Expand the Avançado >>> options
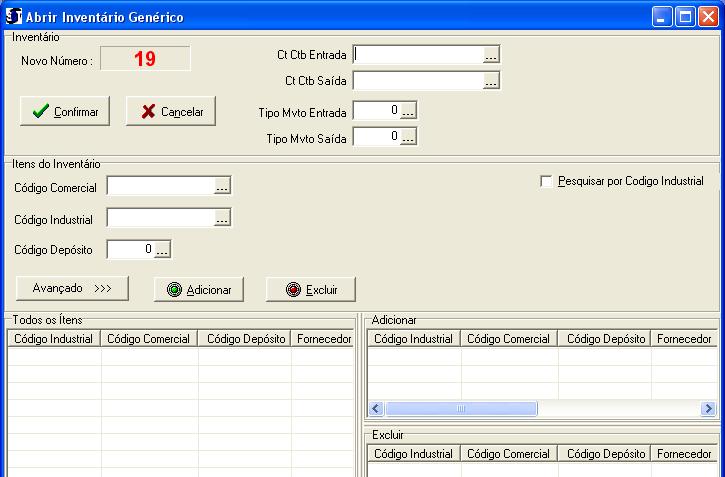Viewport: 725px width, 477px height. (x=72, y=288)
